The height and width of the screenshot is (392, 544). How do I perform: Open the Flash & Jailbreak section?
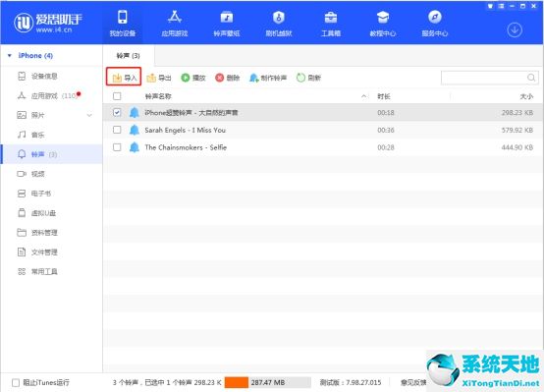pos(279,24)
